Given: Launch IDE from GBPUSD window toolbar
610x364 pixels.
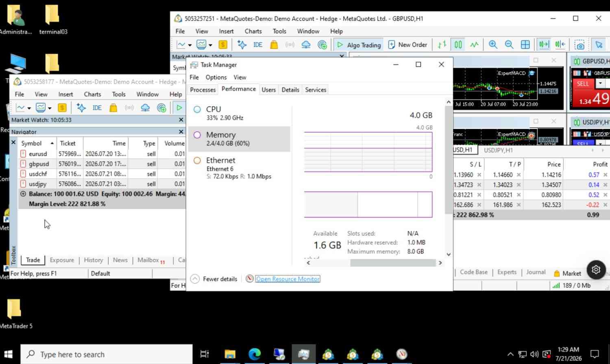Looking at the screenshot, I should pyautogui.click(x=258, y=45).
